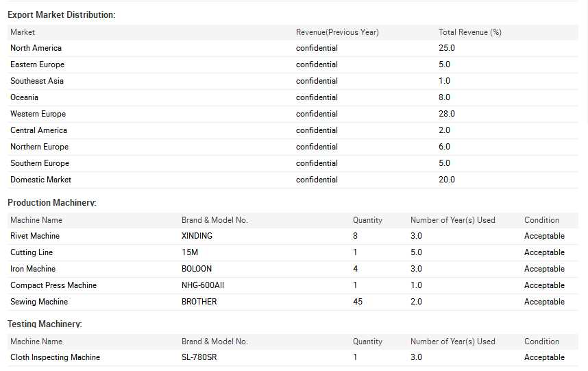Viewport: 588px width, 371px height.
Task: Click the XINDING brand cell
Action: click(x=197, y=236)
